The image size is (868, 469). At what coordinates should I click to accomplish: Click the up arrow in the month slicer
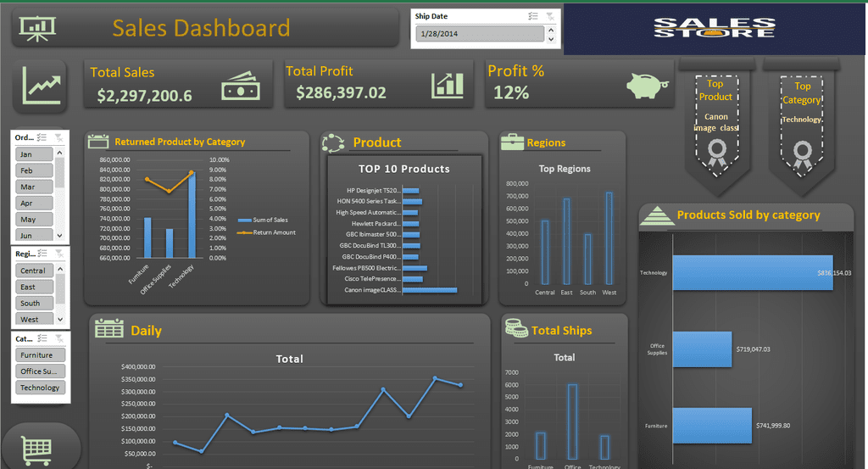coord(60,153)
